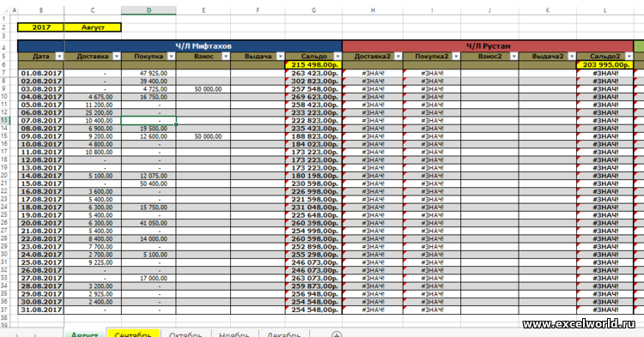Switch to the Сентябрь sheet tab

[133, 334]
